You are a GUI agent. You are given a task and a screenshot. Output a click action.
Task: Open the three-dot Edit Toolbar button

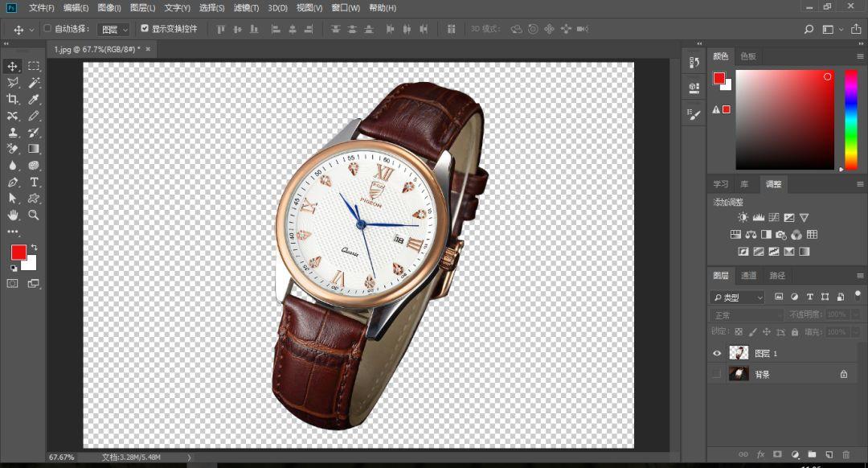[12, 232]
